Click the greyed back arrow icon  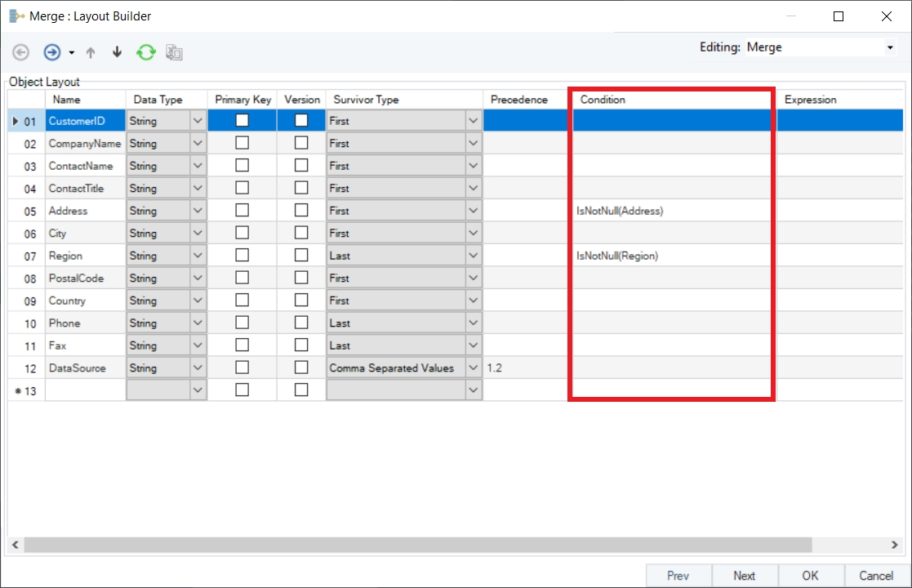pos(21,52)
